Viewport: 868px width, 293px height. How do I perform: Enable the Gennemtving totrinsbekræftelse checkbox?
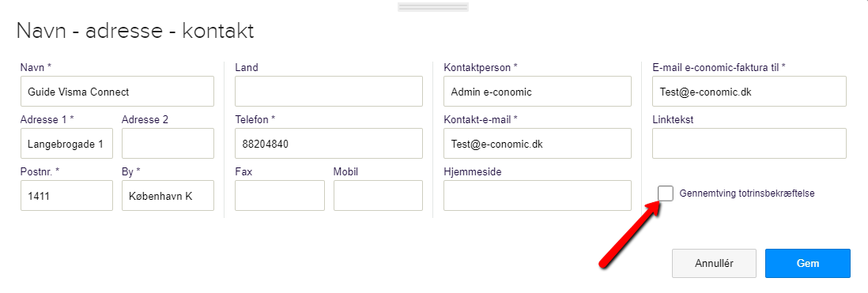[666, 193]
